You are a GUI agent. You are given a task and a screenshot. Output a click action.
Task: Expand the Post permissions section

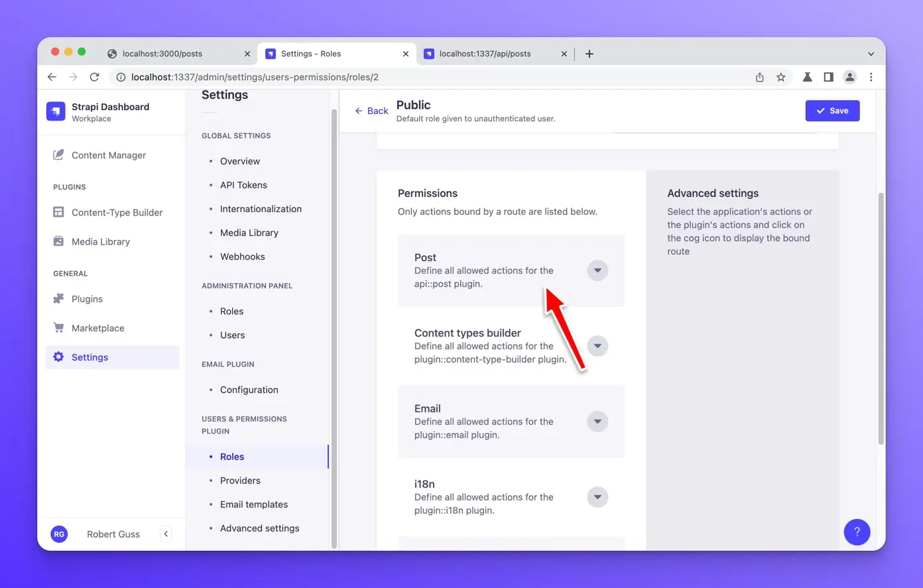pyautogui.click(x=597, y=270)
